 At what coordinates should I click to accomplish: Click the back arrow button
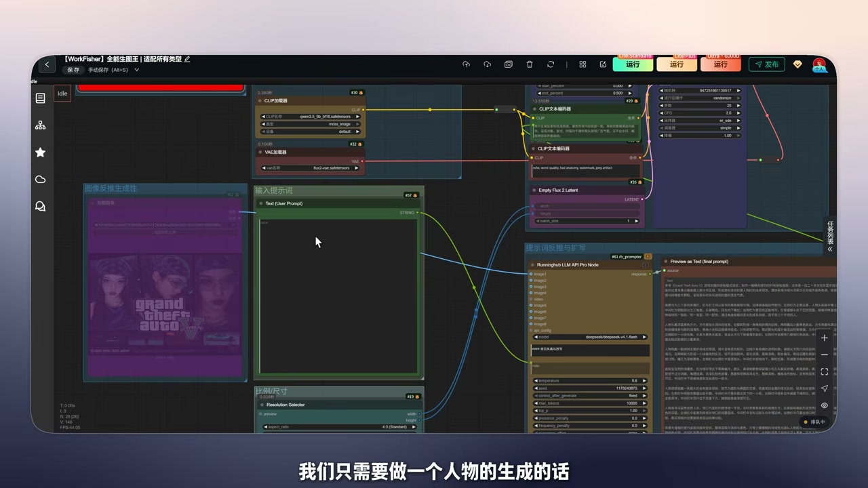(47, 64)
